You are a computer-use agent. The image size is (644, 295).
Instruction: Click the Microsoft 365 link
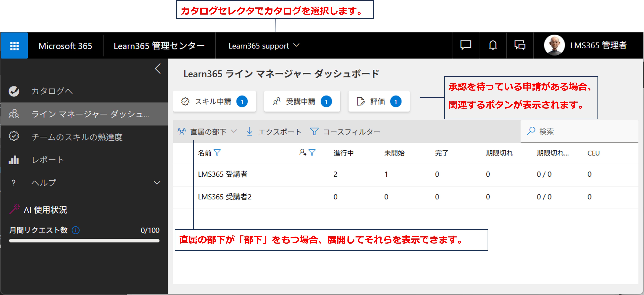[65, 46]
